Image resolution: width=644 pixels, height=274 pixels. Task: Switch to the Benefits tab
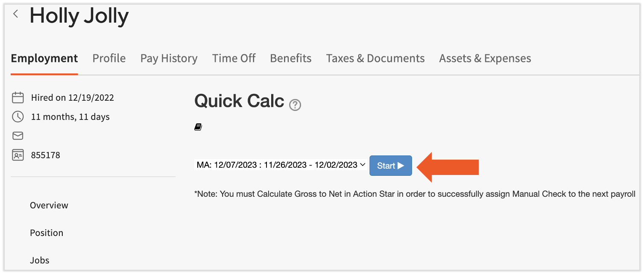coord(290,58)
